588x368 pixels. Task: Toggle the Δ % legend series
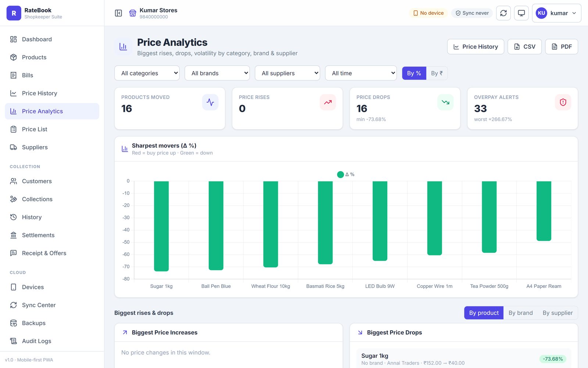click(x=345, y=174)
